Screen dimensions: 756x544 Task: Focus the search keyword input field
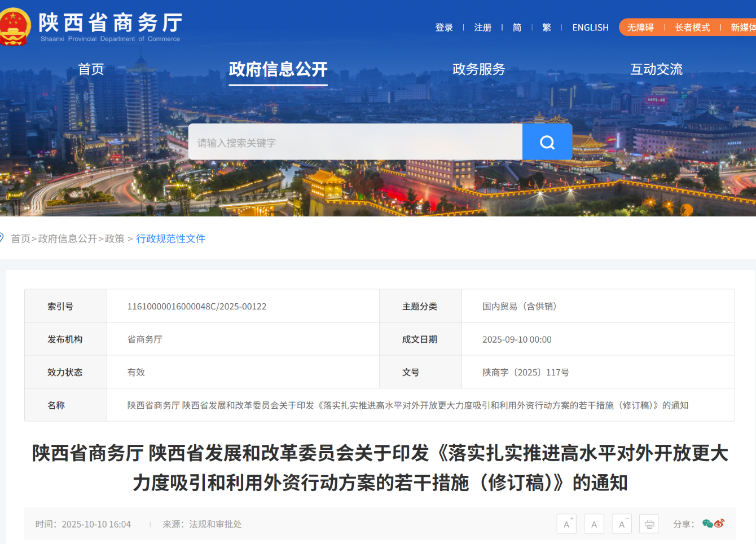355,143
